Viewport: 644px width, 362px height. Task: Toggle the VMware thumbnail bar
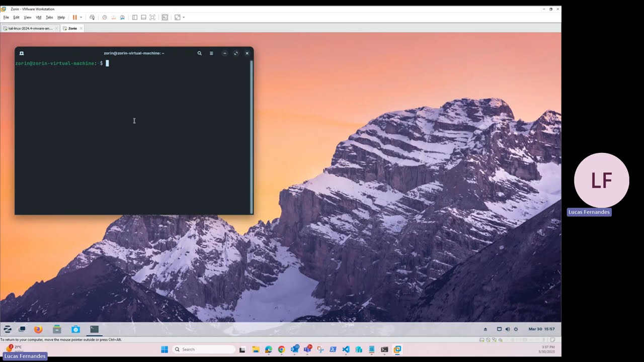[143, 17]
